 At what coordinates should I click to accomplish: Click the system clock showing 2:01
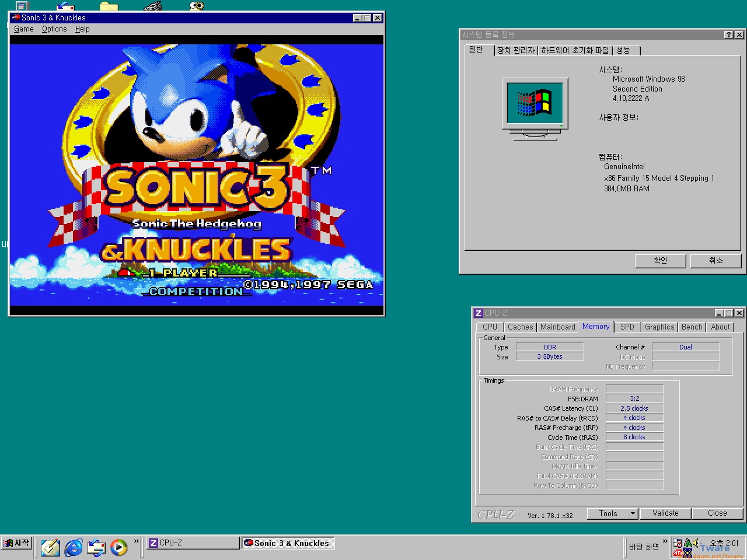click(x=724, y=543)
